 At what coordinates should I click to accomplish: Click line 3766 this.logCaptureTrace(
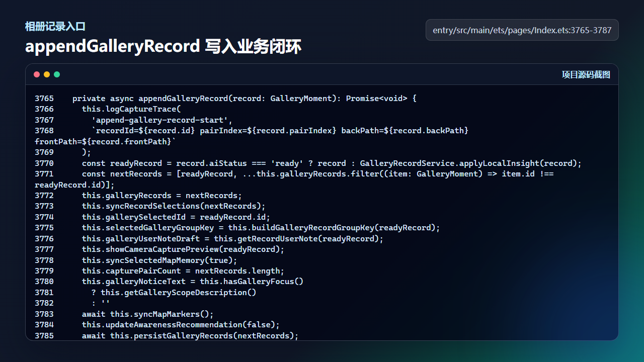point(131,109)
